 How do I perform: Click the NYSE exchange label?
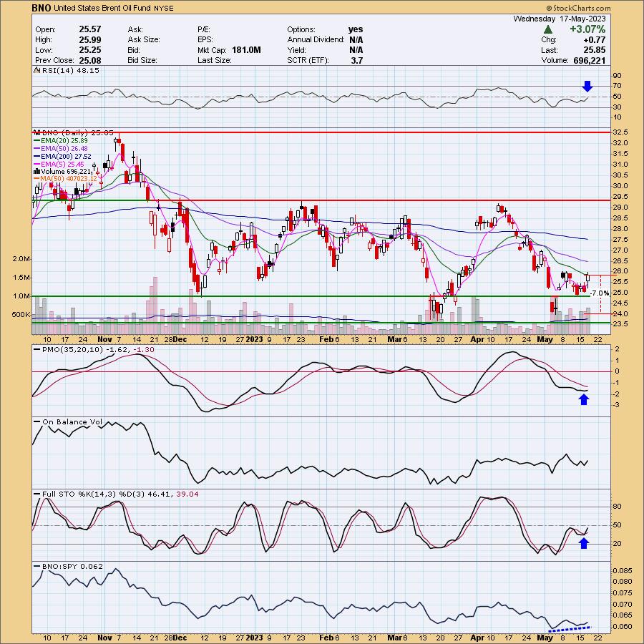coord(163,8)
